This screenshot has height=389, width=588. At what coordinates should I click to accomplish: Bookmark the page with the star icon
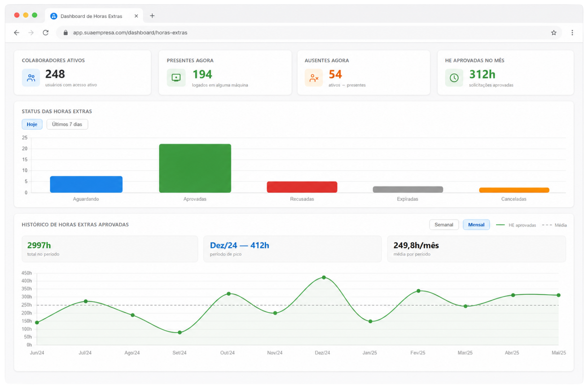coord(554,33)
